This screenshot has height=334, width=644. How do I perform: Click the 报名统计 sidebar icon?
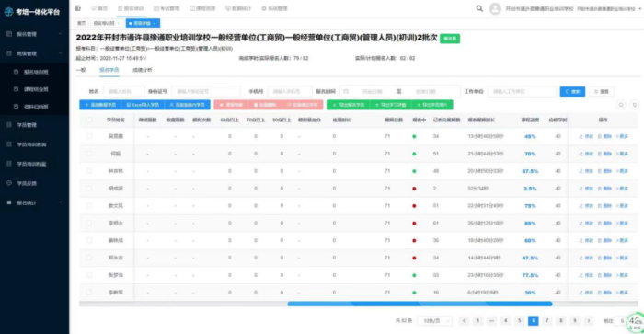(9, 202)
